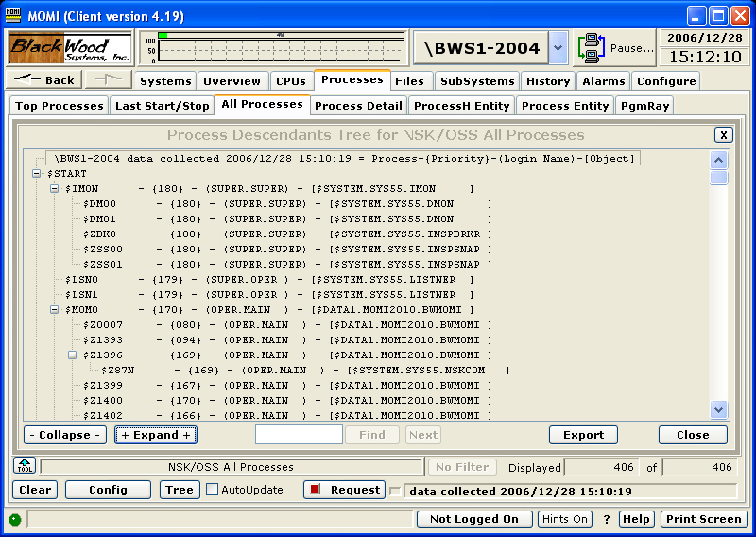Screen dimensions: 756x537
Task: Click the Request button
Action: (x=345, y=490)
